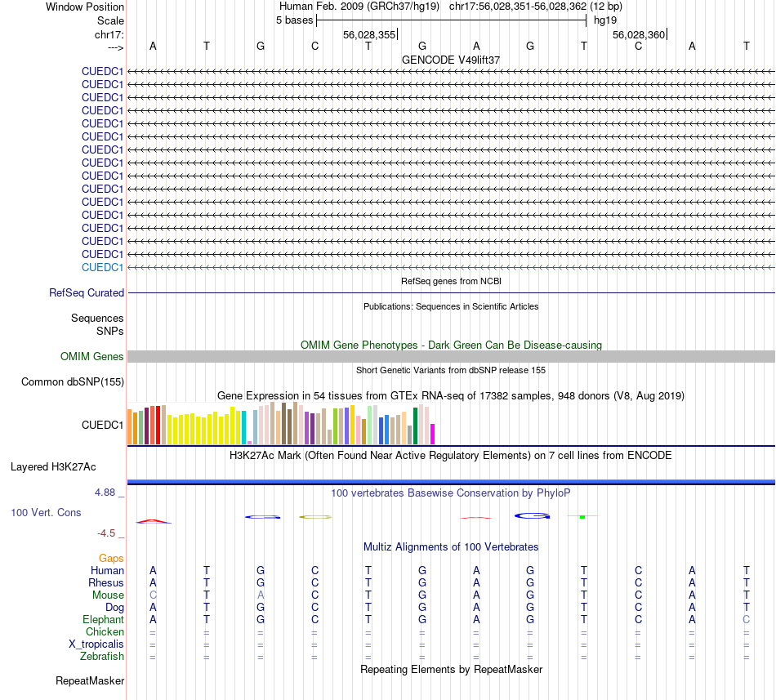Click the gray A mismatch in Mouse row

tap(261, 595)
